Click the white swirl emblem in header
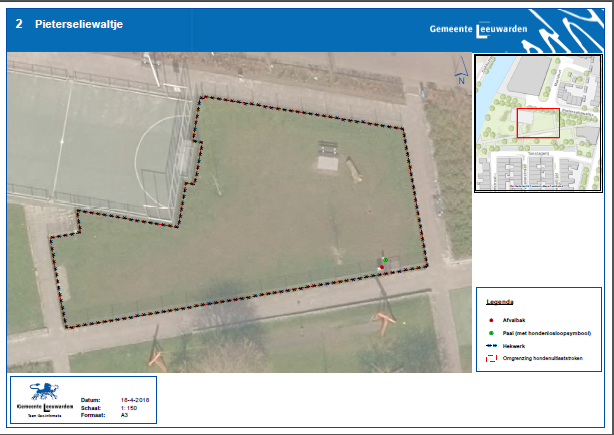The height and width of the screenshot is (435, 614). 561,30
